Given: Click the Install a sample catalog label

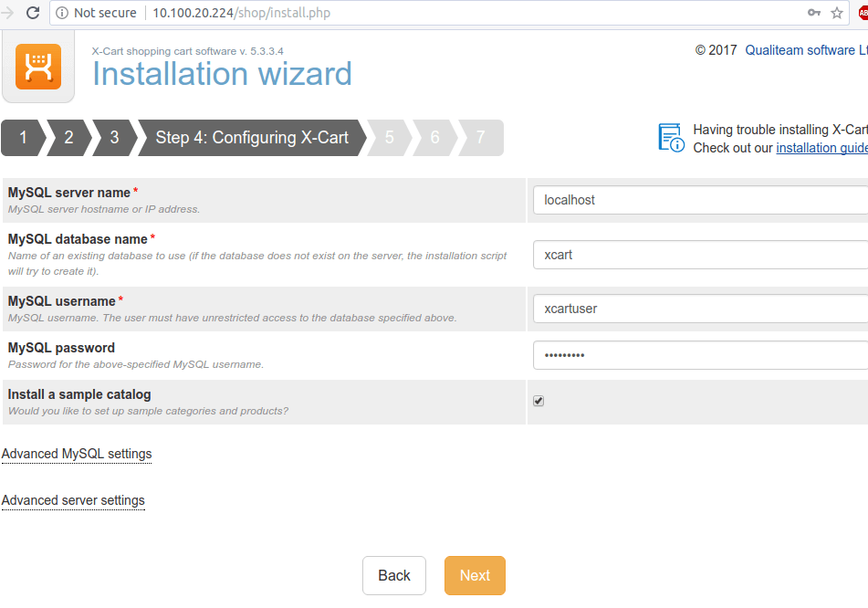Looking at the screenshot, I should point(79,394).
